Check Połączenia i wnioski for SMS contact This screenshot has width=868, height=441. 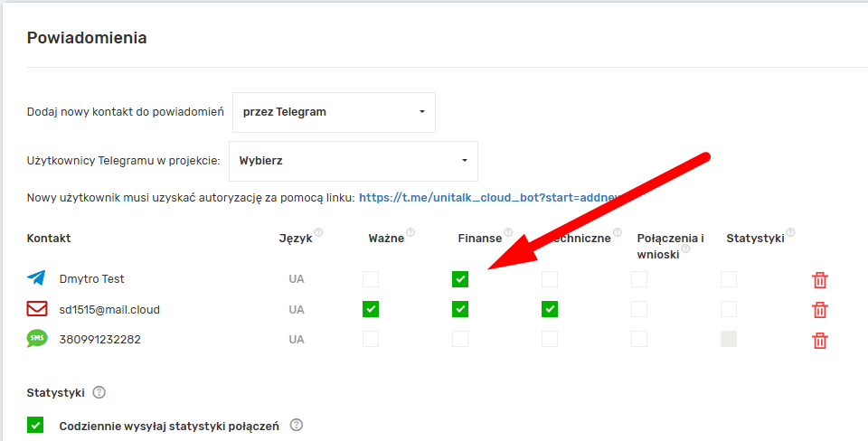[x=639, y=340]
